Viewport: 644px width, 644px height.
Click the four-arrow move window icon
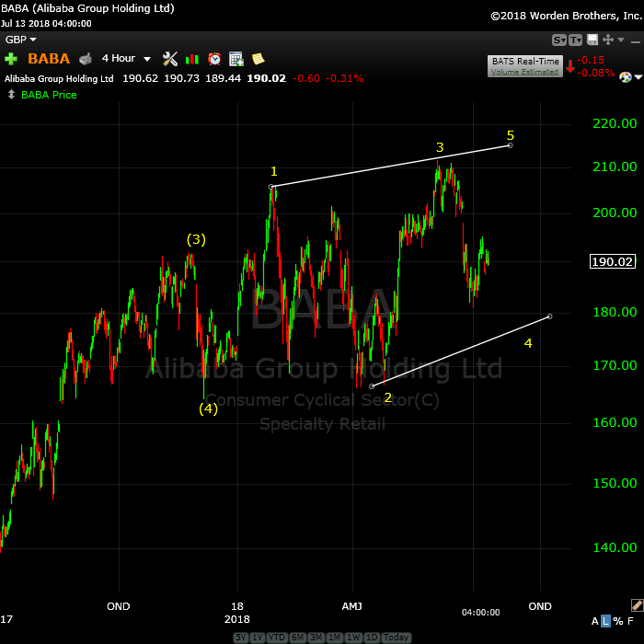tap(608, 40)
